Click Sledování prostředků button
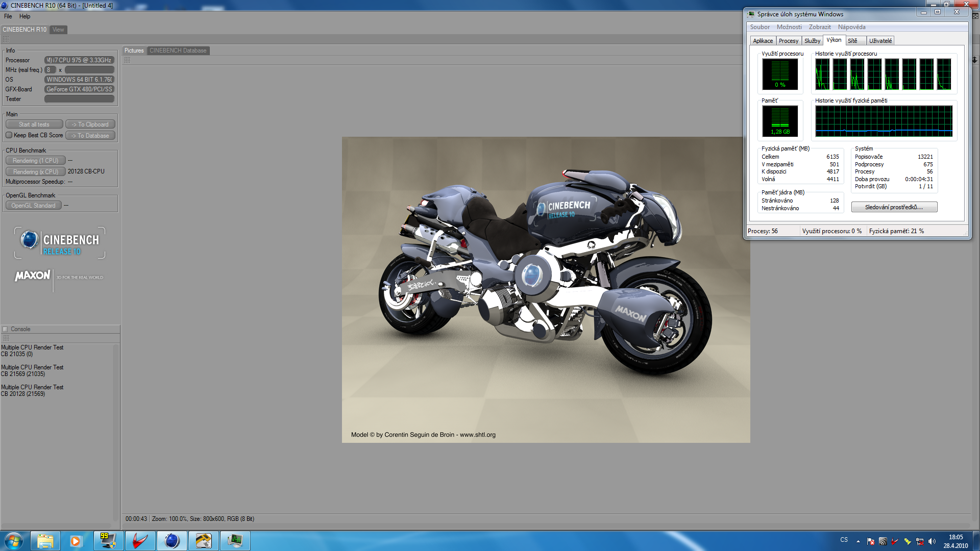This screenshot has width=980, height=551. (894, 207)
